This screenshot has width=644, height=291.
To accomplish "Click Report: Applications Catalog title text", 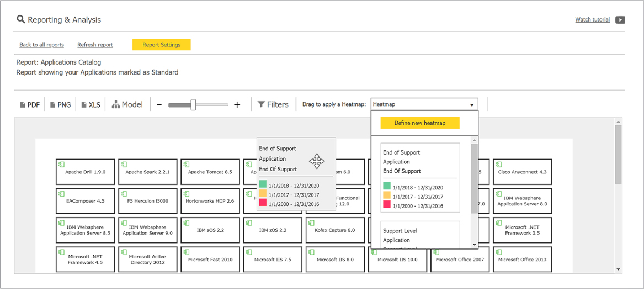I will point(58,62).
